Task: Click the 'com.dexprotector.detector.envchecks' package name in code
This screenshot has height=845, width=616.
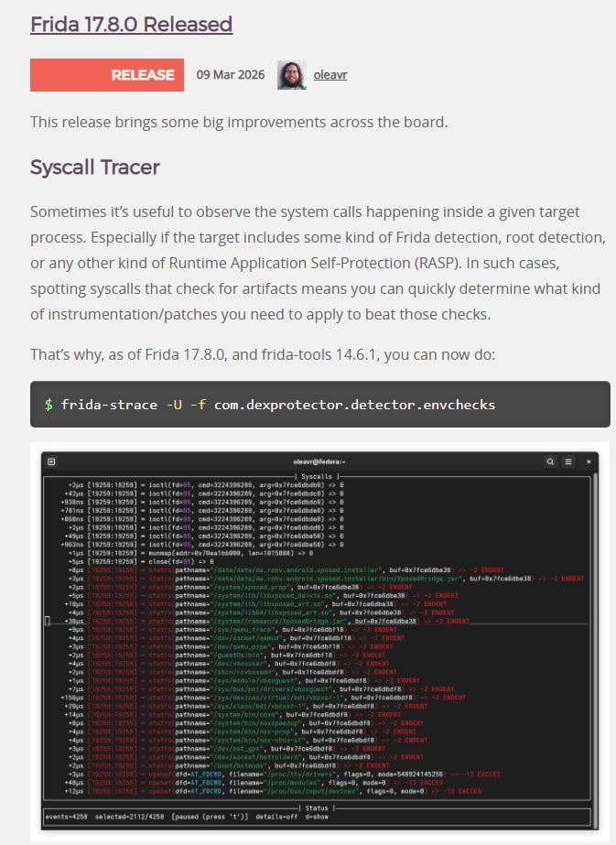Action: [354, 405]
